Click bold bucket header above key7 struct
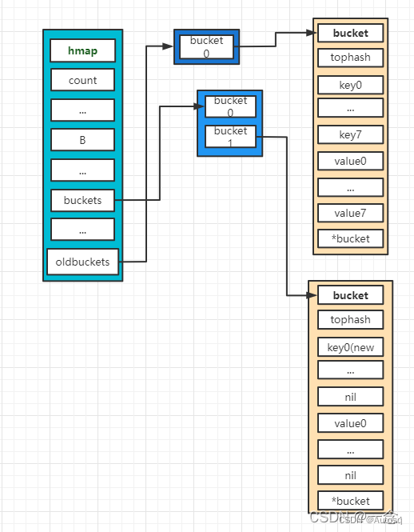 pos(351,33)
